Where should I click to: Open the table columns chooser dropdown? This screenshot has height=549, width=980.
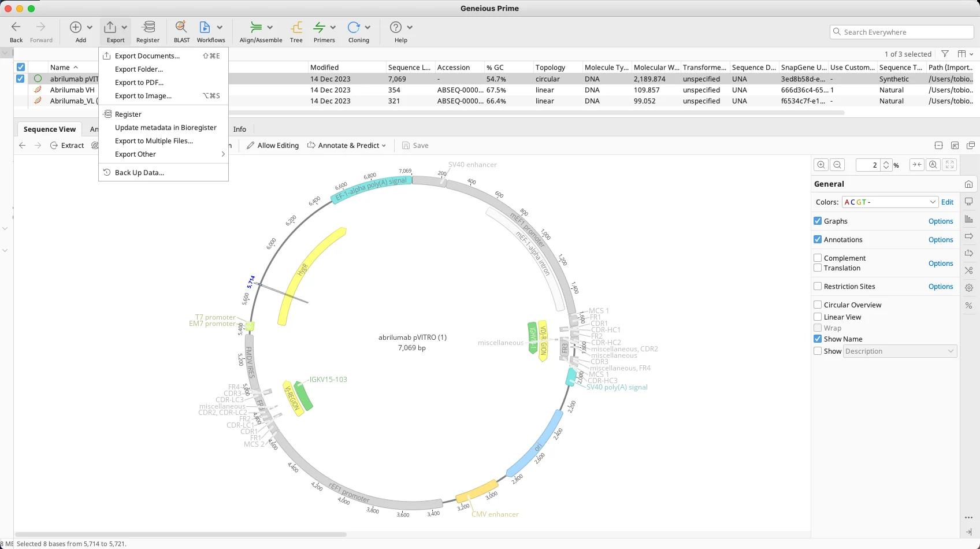click(966, 54)
